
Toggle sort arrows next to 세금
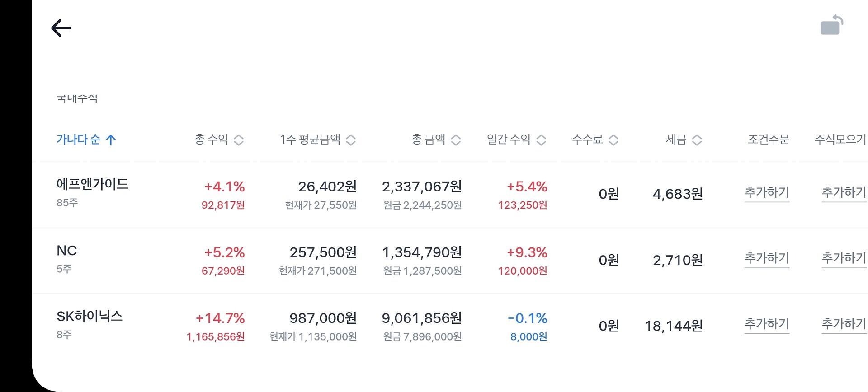pos(697,140)
